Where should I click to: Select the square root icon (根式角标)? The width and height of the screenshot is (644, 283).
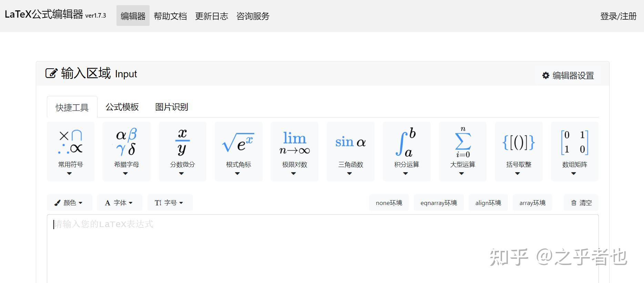(x=238, y=143)
